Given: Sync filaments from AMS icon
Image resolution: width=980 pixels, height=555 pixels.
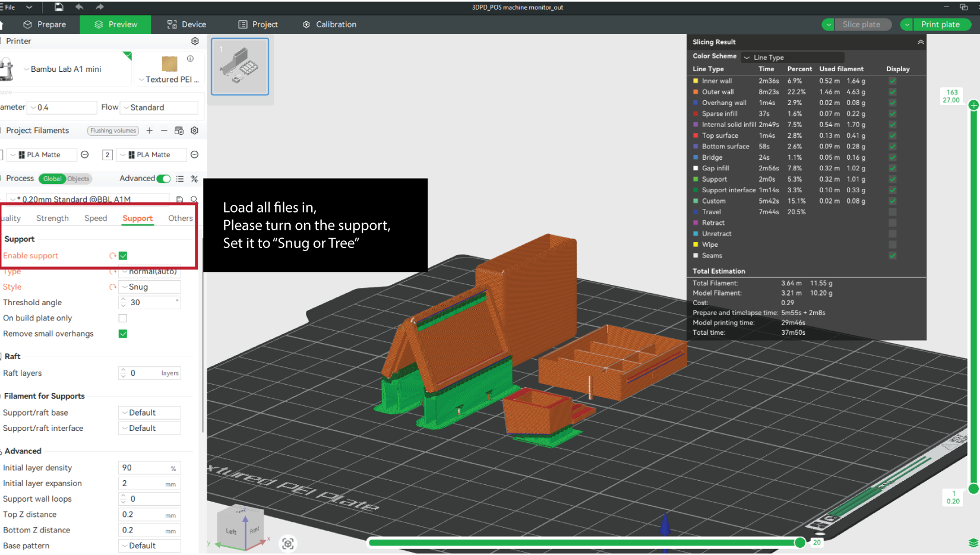Looking at the screenshot, I should pos(179,131).
